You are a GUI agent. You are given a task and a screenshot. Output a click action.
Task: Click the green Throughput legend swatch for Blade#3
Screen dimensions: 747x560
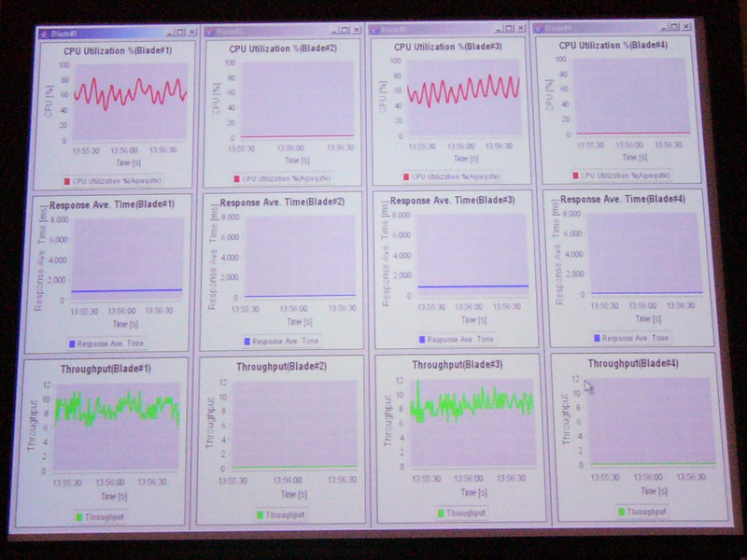440,512
